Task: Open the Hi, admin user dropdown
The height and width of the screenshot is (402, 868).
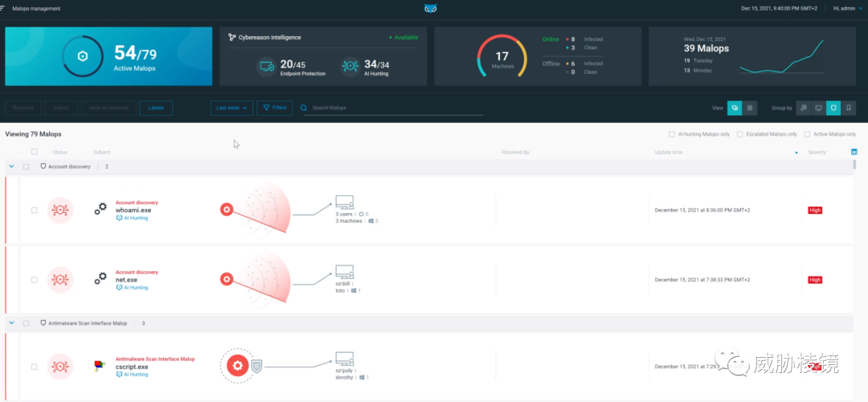Action: [848, 8]
